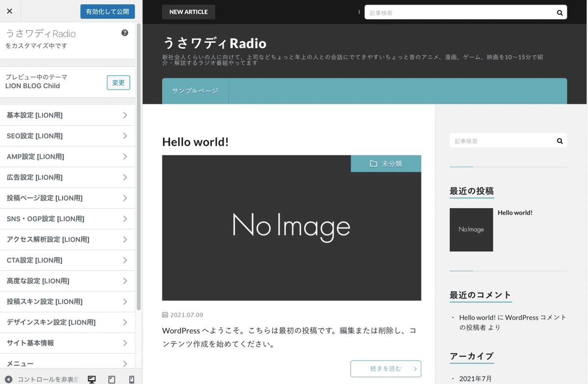Click the post date 2021.07.09
The image size is (588, 384).
coord(187,315)
